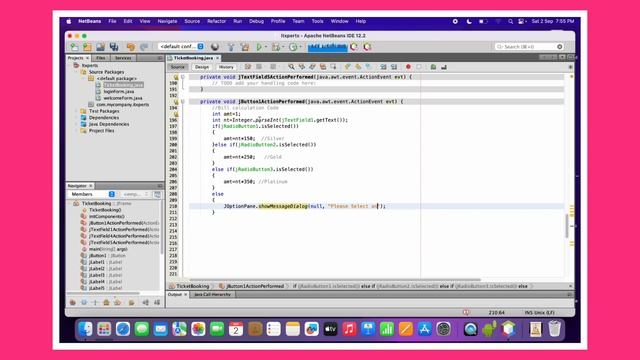
Task: Open Safari from the Dock
Action: tap(123, 329)
